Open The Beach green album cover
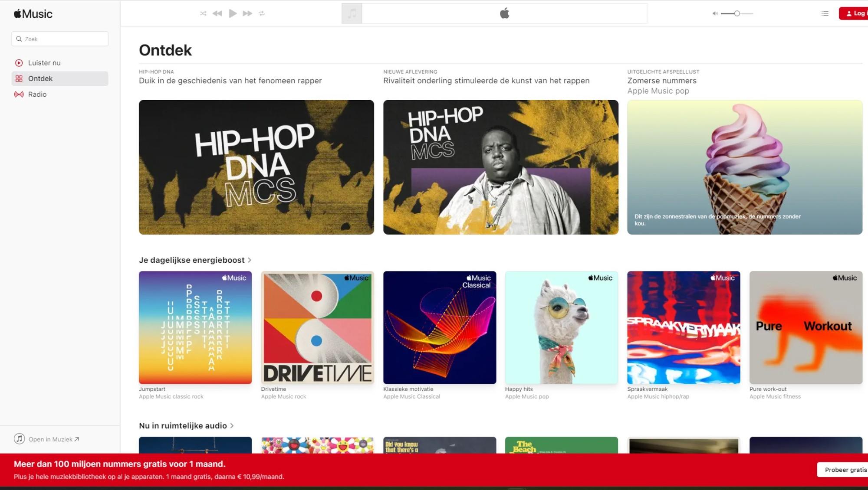 point(562,445)
